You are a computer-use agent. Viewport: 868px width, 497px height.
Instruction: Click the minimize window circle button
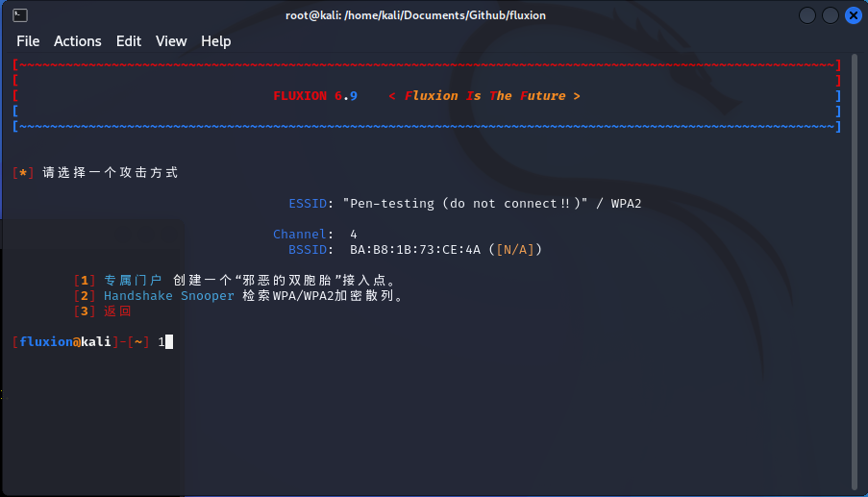807,15
